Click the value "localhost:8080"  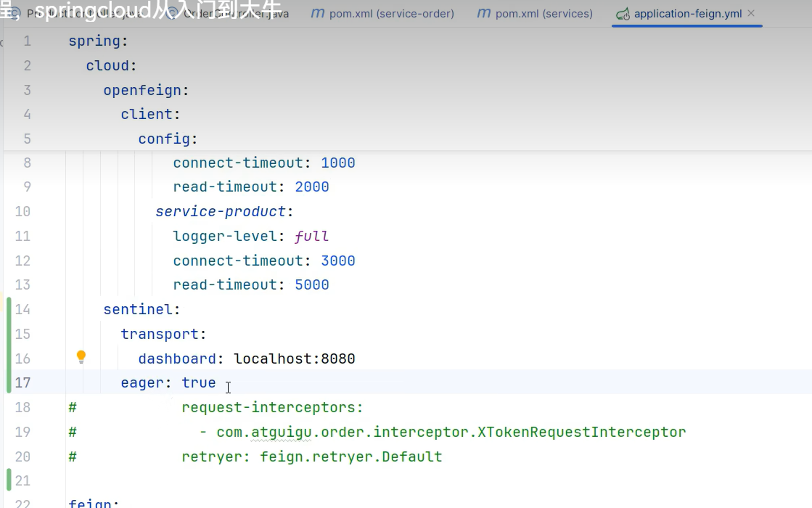(294, 359)
